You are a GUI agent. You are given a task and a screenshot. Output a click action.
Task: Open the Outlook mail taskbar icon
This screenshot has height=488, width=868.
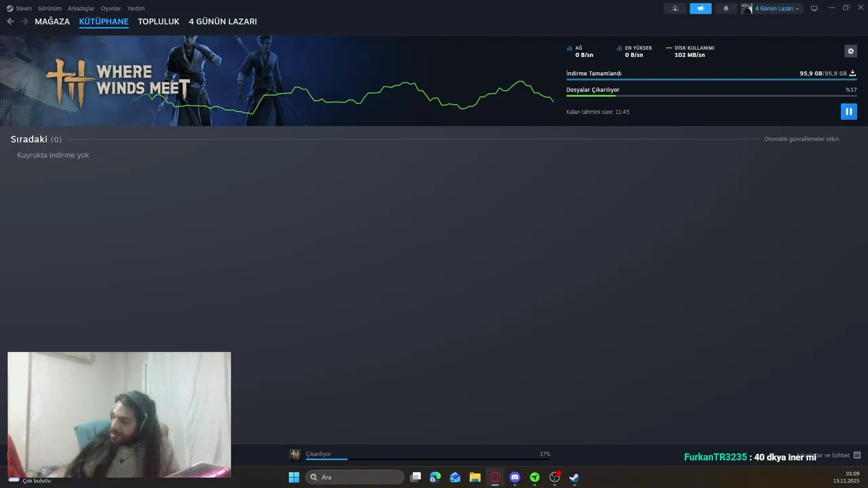tap(455, 477)
